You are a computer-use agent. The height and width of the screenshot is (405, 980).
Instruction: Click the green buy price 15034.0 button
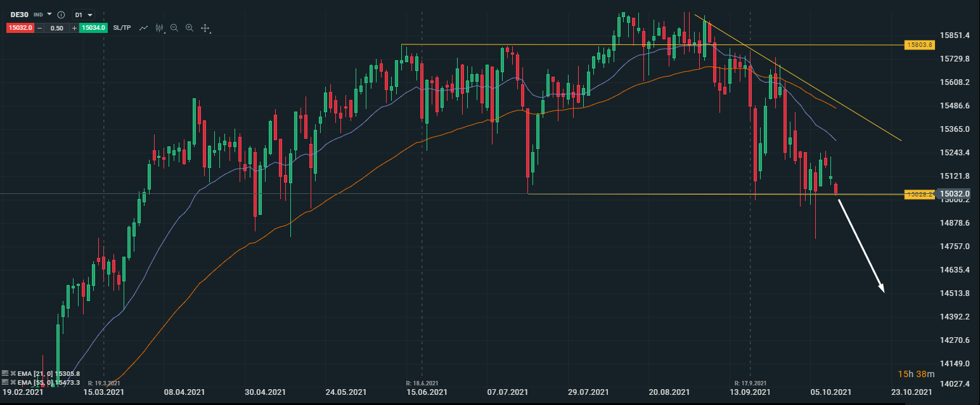tap(93, 28)
